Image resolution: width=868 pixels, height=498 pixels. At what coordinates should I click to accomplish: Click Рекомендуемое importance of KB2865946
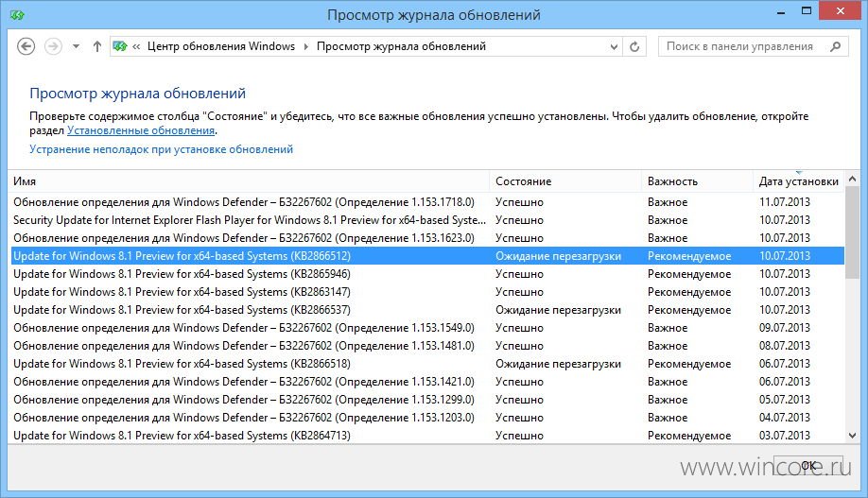pyautogui.click(x=689, y=274)
